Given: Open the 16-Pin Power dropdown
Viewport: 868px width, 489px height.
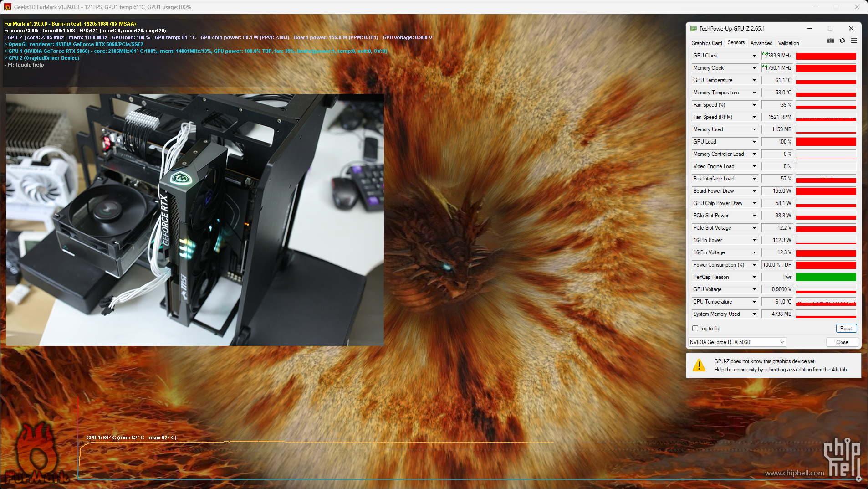Looking at the screenshot, I should click(754, 240).
